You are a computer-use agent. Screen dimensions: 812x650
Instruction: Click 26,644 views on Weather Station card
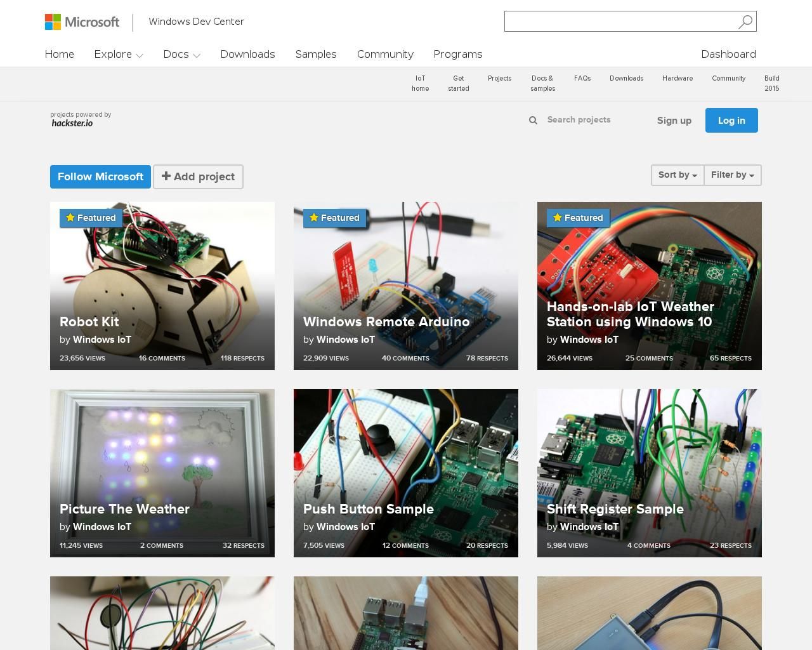[570, 358]
